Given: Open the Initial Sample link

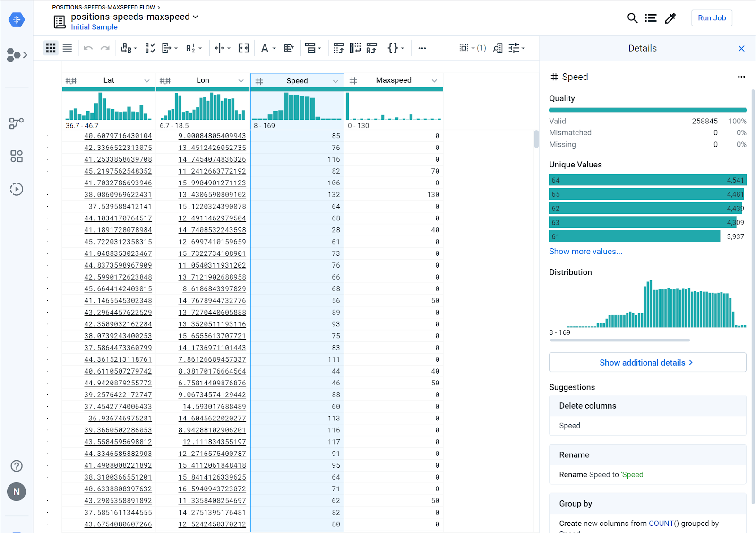Looking at the screenshot, I should [x=94, y=27].
